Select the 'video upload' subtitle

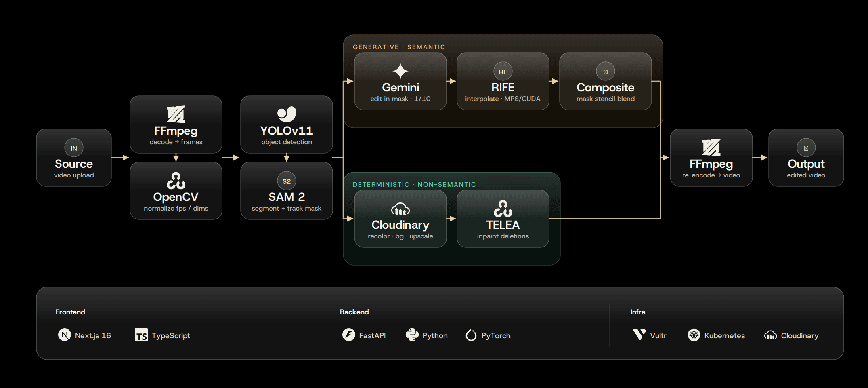coord(74,175)
